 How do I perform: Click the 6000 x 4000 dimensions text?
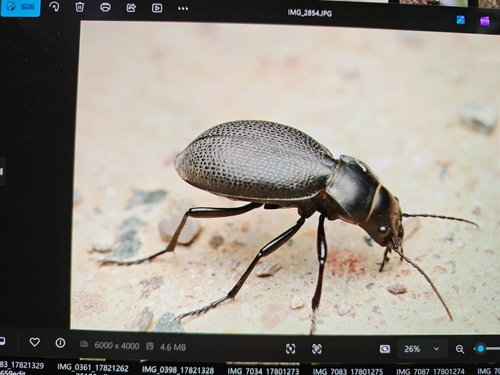[x=117, y=346]
